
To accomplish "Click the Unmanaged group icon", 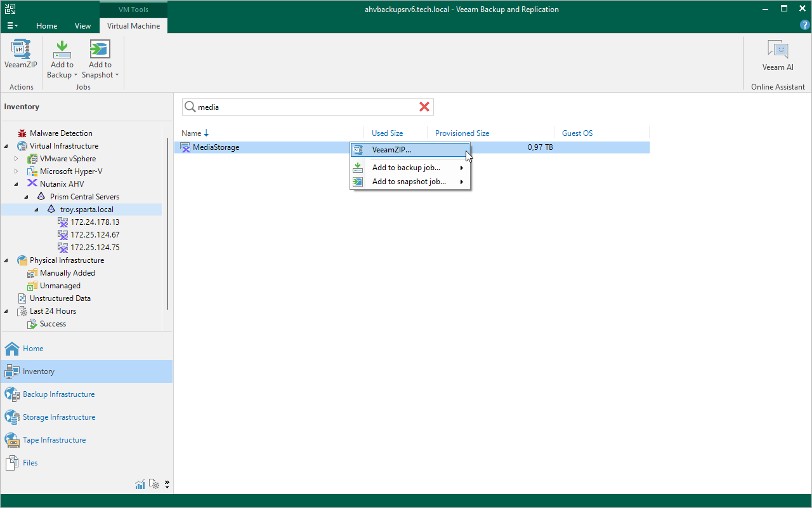I will pos(32,286).
